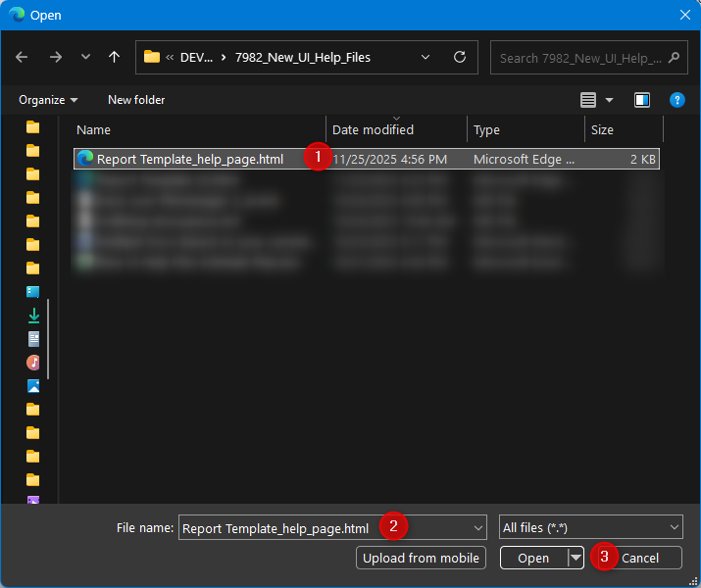
Task: Click the Open button
Action: pos(533,558)
